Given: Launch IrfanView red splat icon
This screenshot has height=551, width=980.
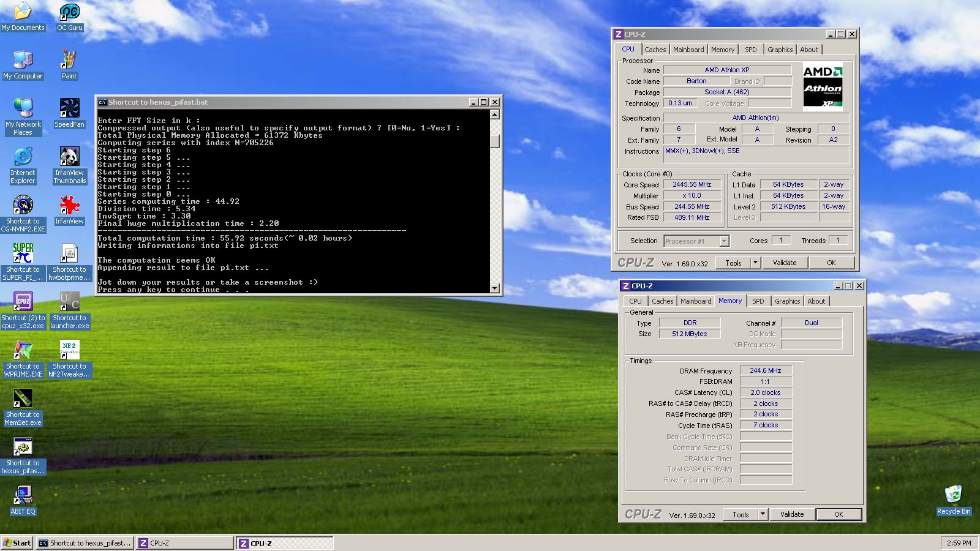Looking at the screenshot, I should [x=69, y=210].
